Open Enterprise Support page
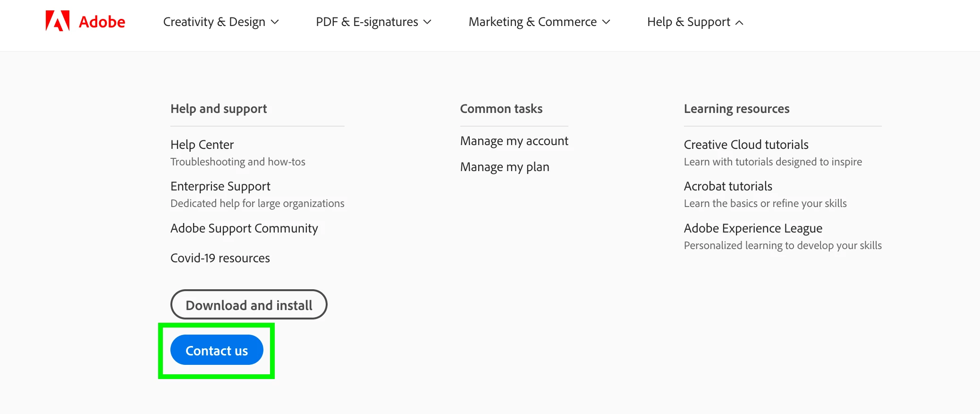Viewport: 980px width, 414px height. click(x=220, y=186)
